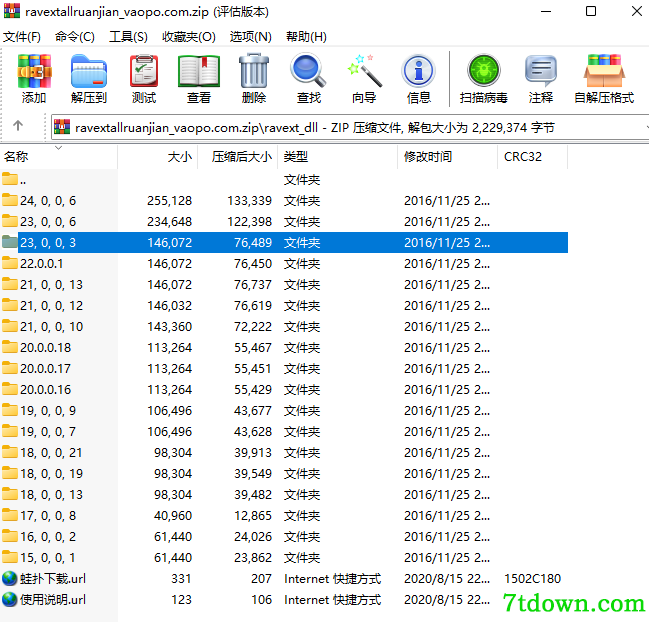Click the CRC32 value 1502C180
Viewport: 649px width, 622px height.
point(532,579)
